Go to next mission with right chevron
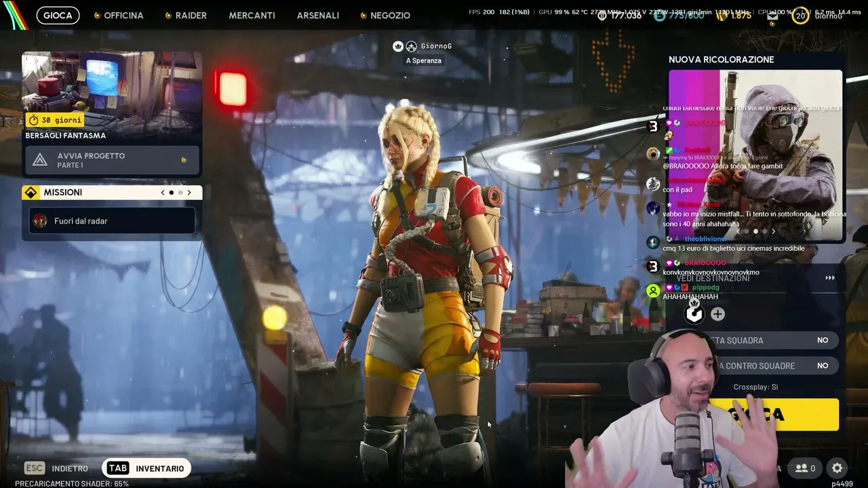 189,192
